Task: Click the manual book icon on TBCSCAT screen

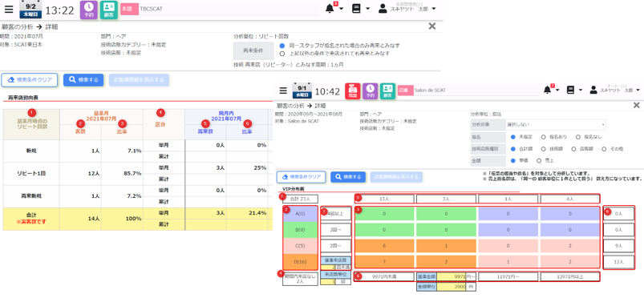Action: [x=357, y=9]
